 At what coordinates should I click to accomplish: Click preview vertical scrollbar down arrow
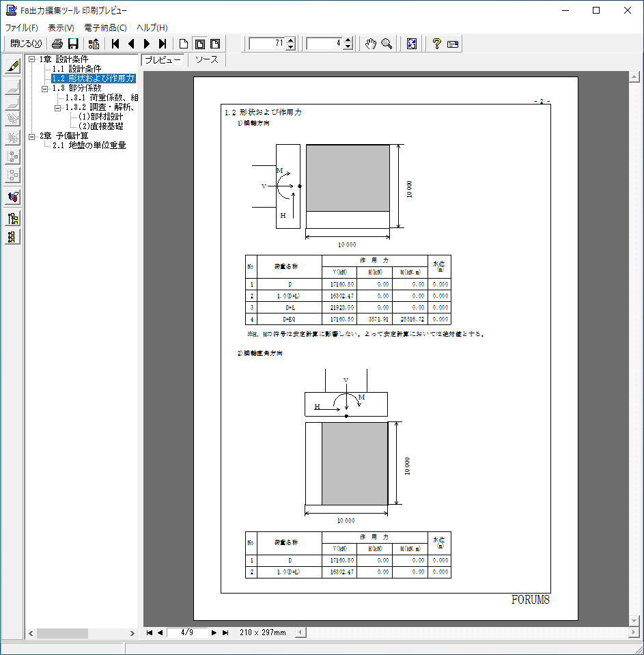634,621
